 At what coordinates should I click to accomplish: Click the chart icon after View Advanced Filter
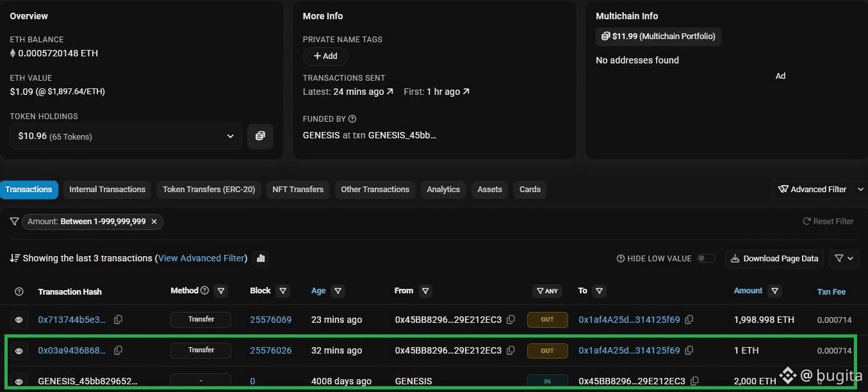(261, 258)
